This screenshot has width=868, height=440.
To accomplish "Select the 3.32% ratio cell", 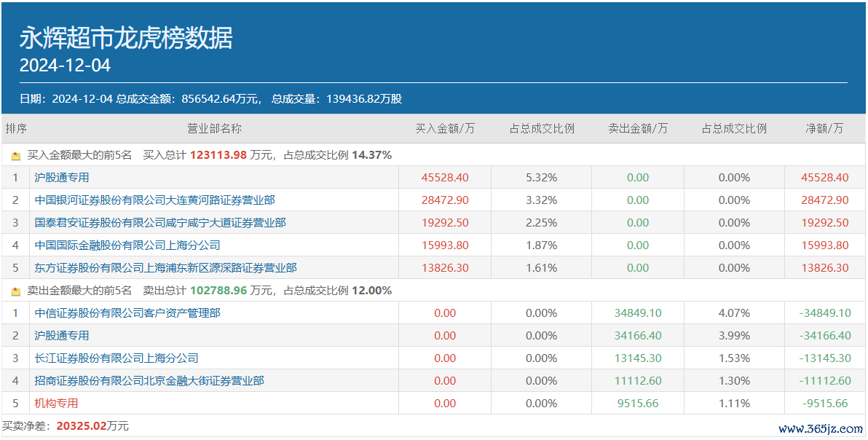I will (x=541, y=200).
